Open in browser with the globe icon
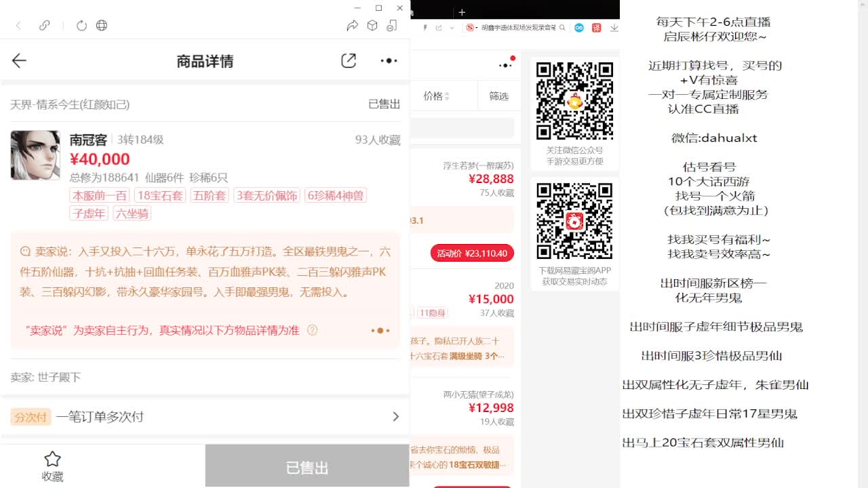Screen dimensions: 868x488 click(102, 26)
